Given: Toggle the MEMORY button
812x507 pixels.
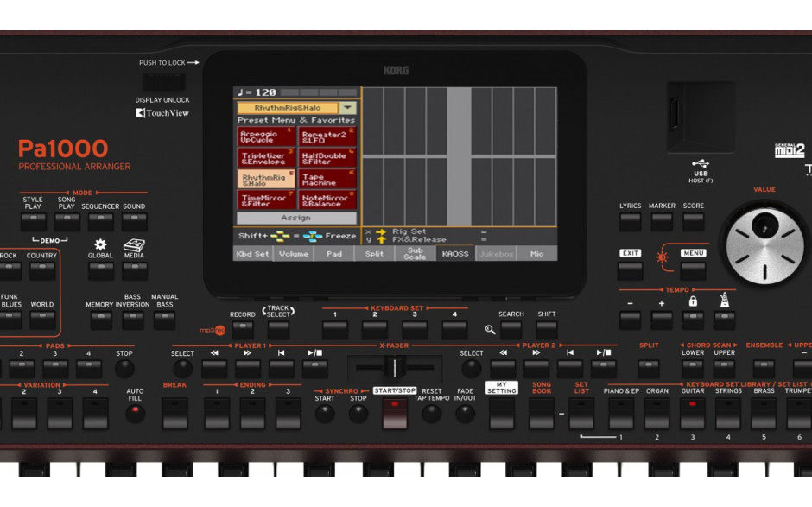Looking at the screenshot, I should click(101, 320).
